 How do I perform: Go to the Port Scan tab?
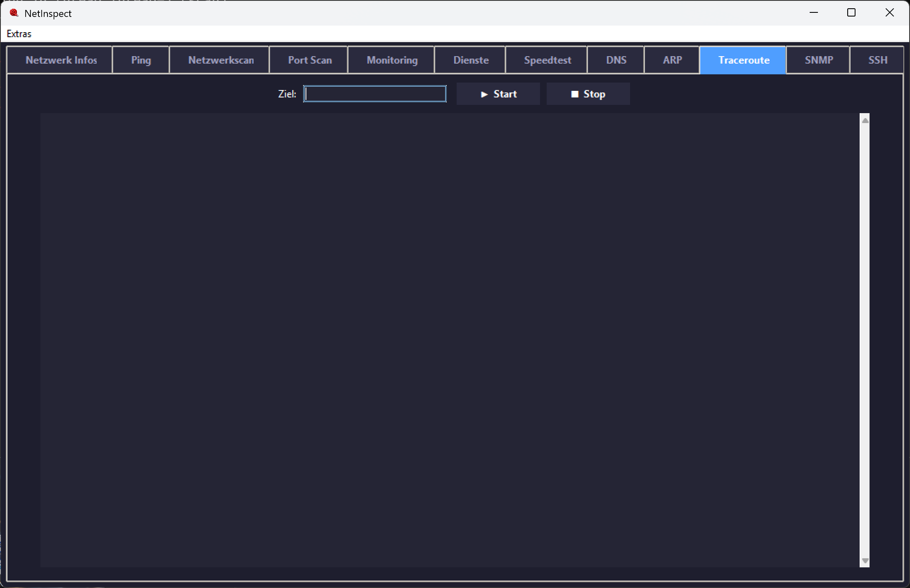309,60
